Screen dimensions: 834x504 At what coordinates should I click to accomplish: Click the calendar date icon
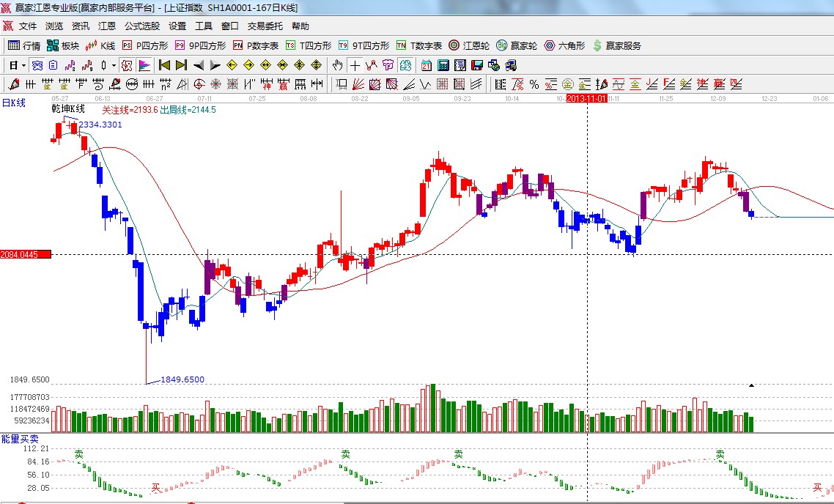pos(426,65)
